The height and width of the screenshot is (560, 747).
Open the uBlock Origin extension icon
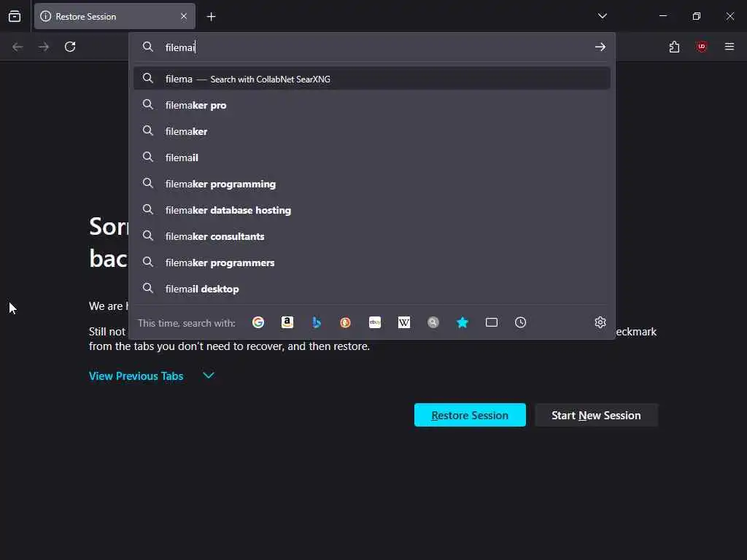coord(702,47)
